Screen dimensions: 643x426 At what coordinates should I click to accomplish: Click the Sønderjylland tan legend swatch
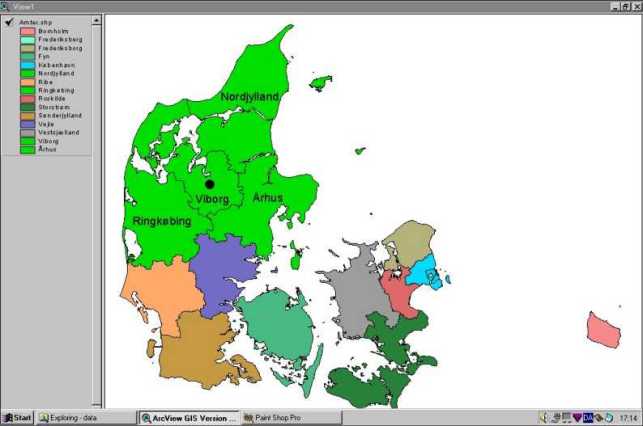[27, 116]
